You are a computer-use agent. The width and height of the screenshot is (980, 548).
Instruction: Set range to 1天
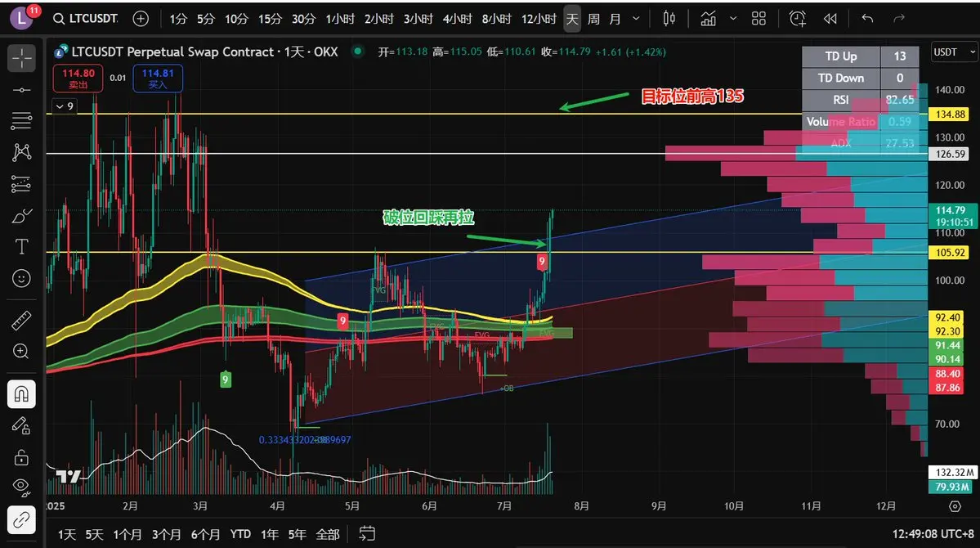coord(67,534)
